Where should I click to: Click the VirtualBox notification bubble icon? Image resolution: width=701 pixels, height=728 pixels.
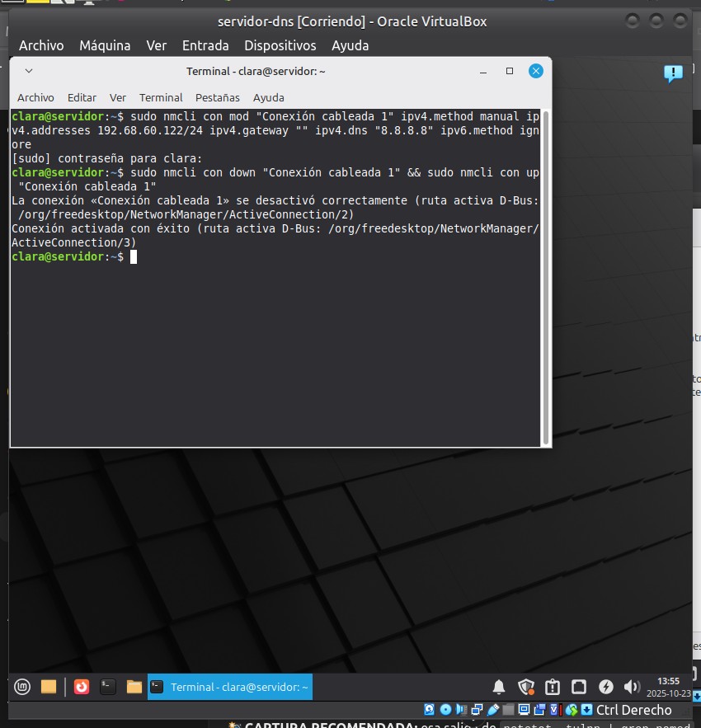click(x=673, y=74)
